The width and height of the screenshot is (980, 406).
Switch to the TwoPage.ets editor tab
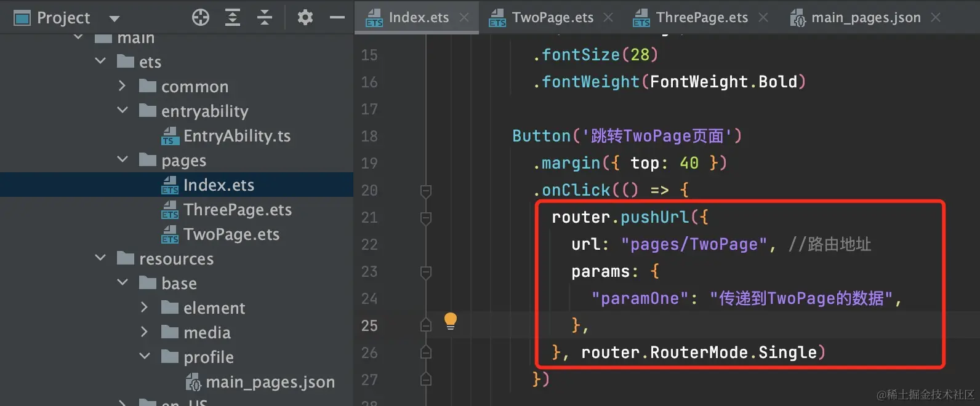tap(553, 17)
